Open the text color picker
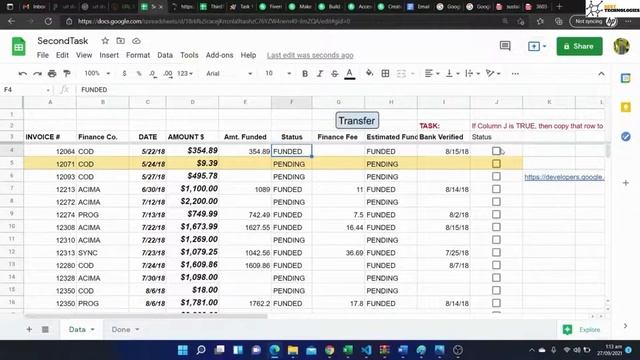The width and height of the screenshot is (640, 360). [349, 73]
